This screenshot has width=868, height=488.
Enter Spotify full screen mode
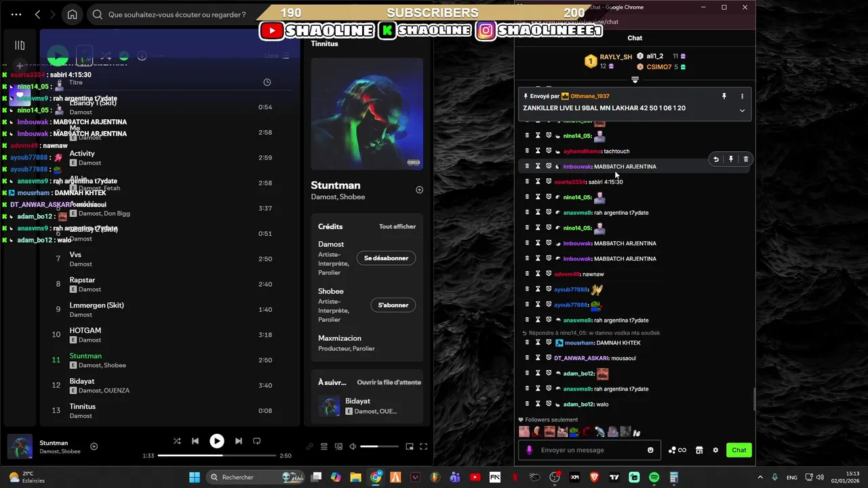[424, 447]
